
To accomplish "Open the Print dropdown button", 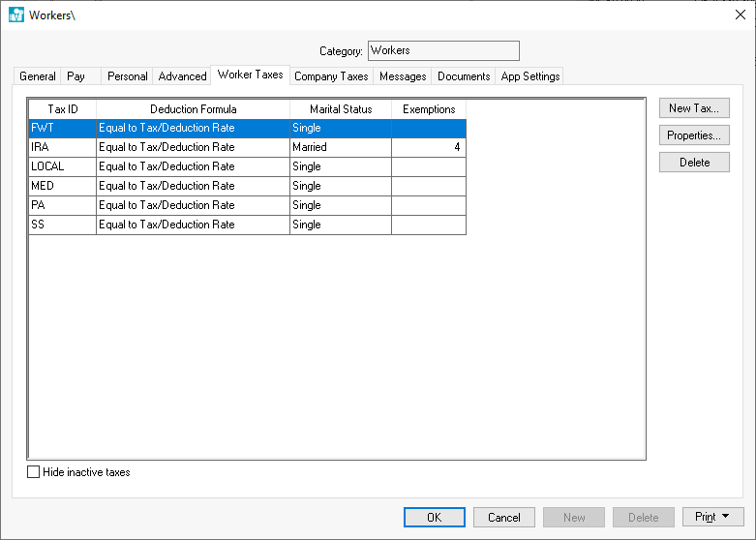I will [712, 518].
